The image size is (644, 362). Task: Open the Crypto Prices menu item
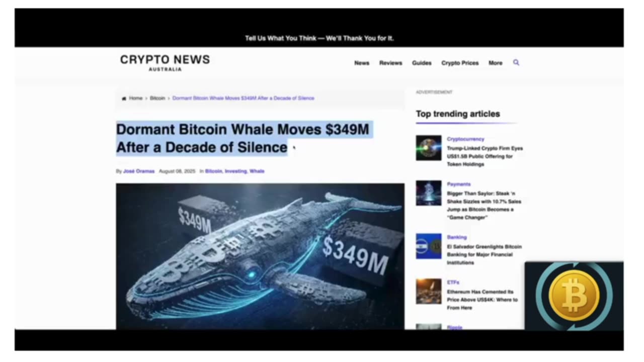460,63
